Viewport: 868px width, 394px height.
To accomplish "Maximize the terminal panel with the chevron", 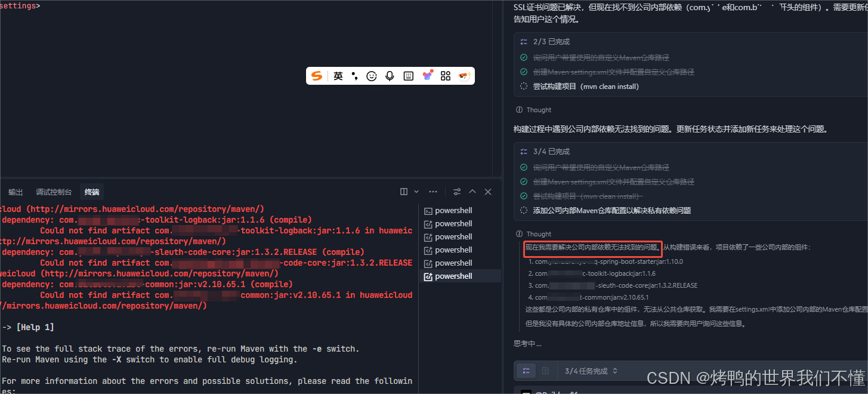I will tap(472, 192).
